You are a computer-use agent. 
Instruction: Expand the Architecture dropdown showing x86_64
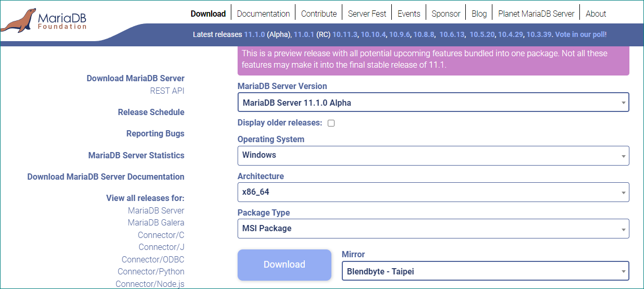(433, 192)
